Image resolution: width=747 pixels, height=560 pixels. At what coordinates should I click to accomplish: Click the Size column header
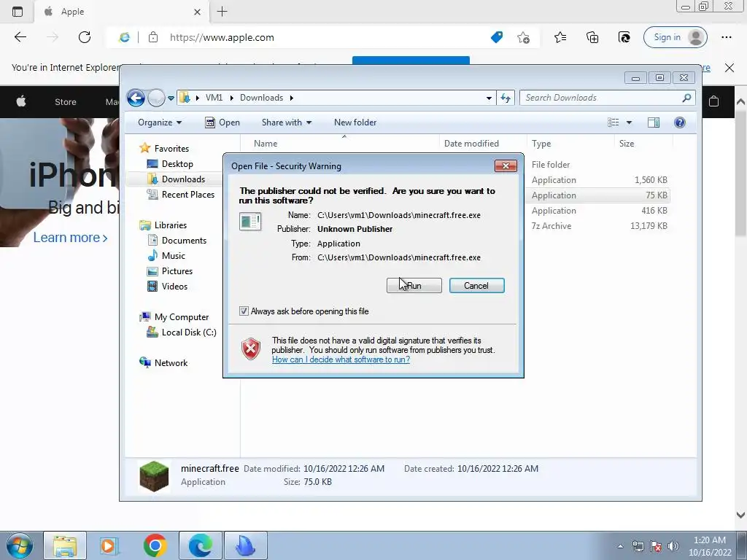pos(643,144)
